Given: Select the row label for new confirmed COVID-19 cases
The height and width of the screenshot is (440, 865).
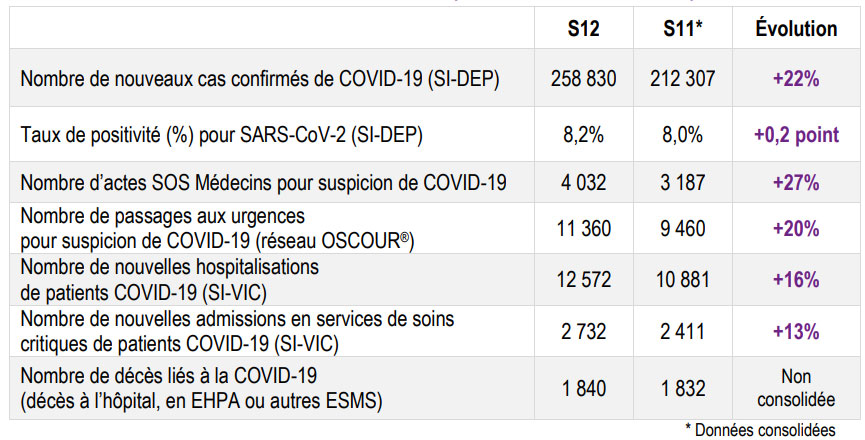Looking at the screenshot, I should (260, 78).
